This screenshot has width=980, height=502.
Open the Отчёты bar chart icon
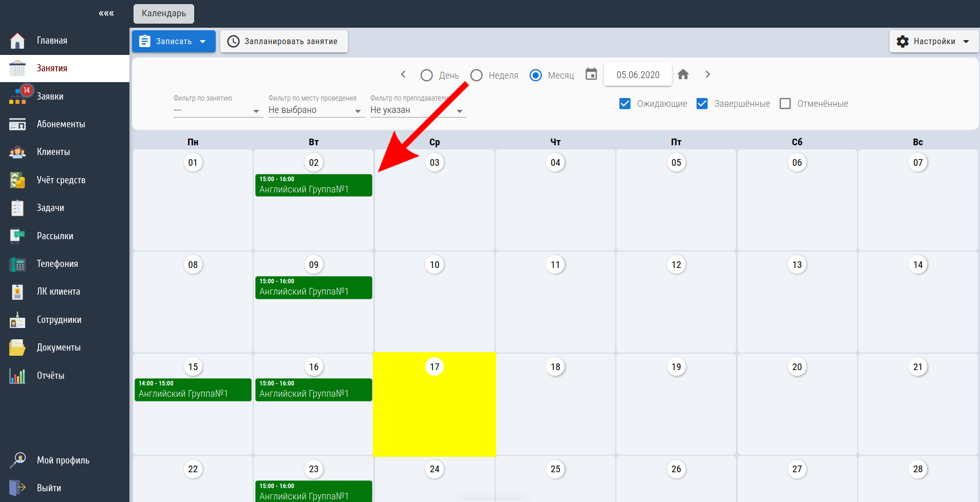[17, 376]
